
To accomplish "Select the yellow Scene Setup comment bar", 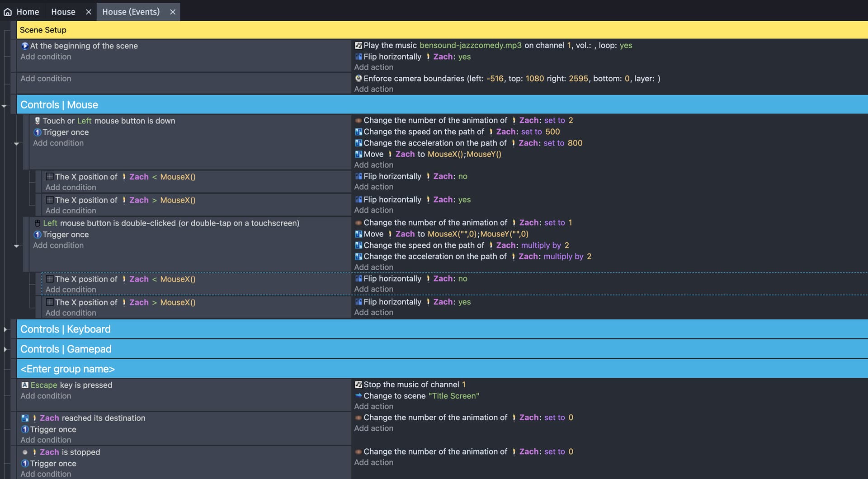I will (x=442, y=30).
